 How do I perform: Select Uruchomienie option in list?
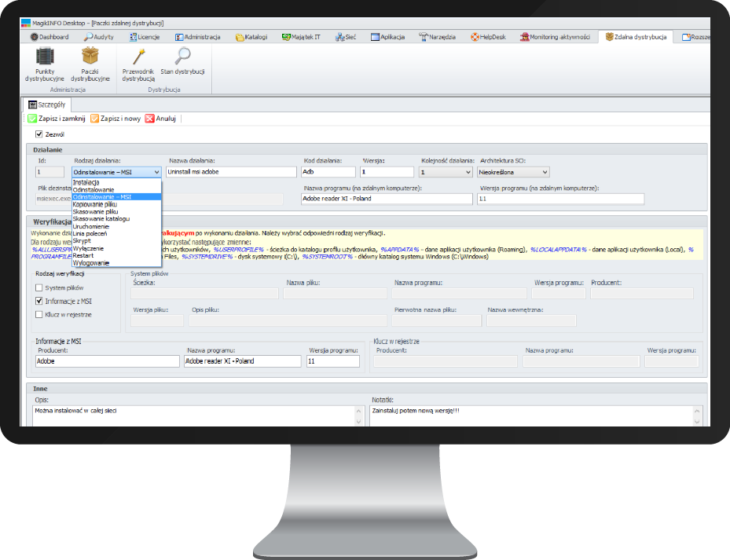(116, 226)
